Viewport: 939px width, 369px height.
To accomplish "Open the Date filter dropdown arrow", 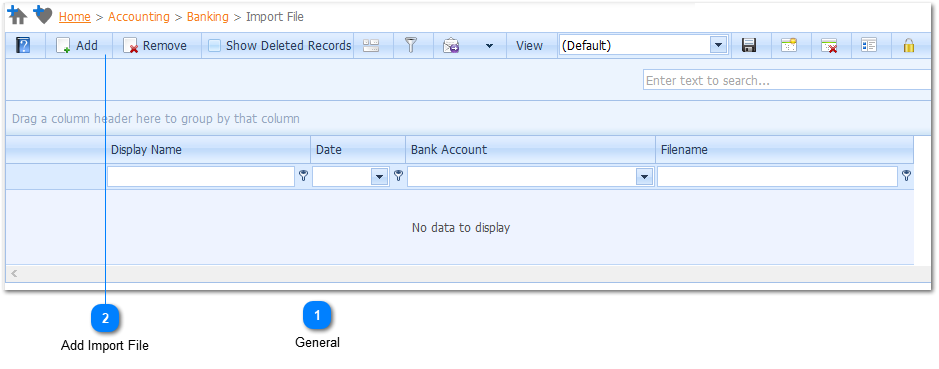I will point(380,177).
